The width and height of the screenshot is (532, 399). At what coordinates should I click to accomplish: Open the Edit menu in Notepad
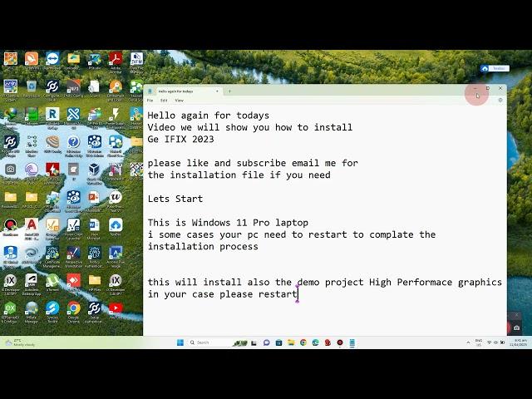point(164,101)
